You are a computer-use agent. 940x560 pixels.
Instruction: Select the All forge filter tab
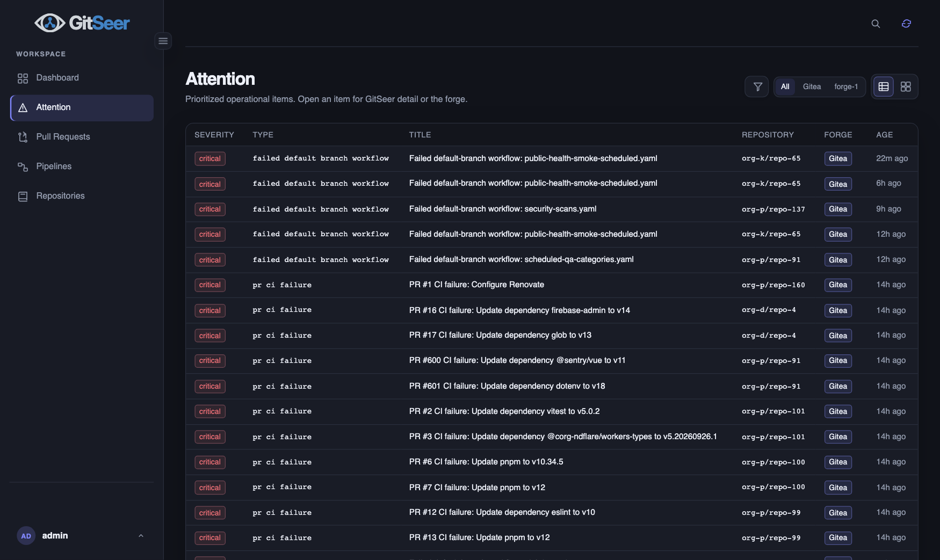pyautogui.click(x=785, y=86)
